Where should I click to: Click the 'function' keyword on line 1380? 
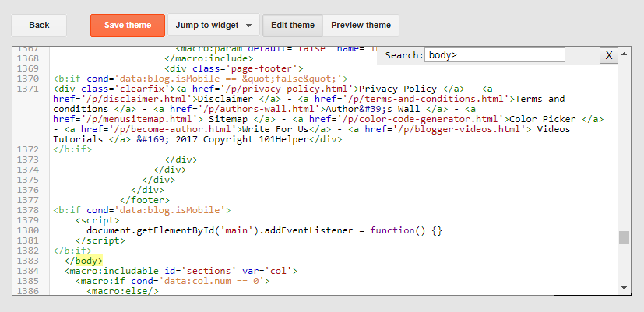(392, 230)
